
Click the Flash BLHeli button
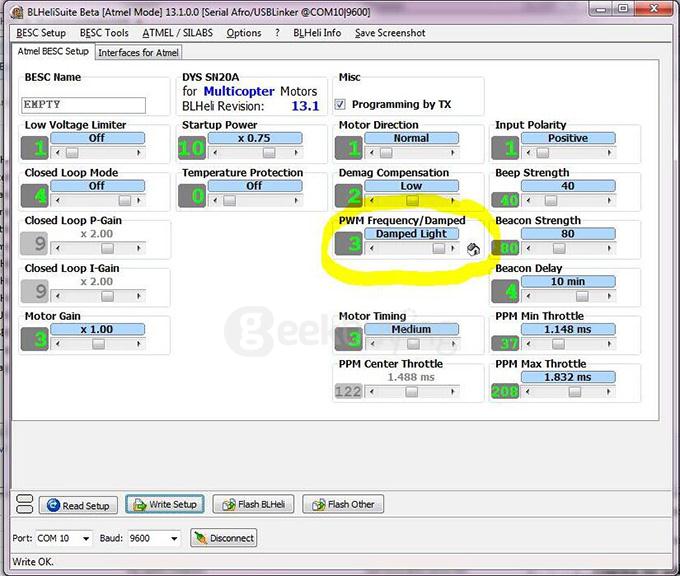click(x=253, y=504)
